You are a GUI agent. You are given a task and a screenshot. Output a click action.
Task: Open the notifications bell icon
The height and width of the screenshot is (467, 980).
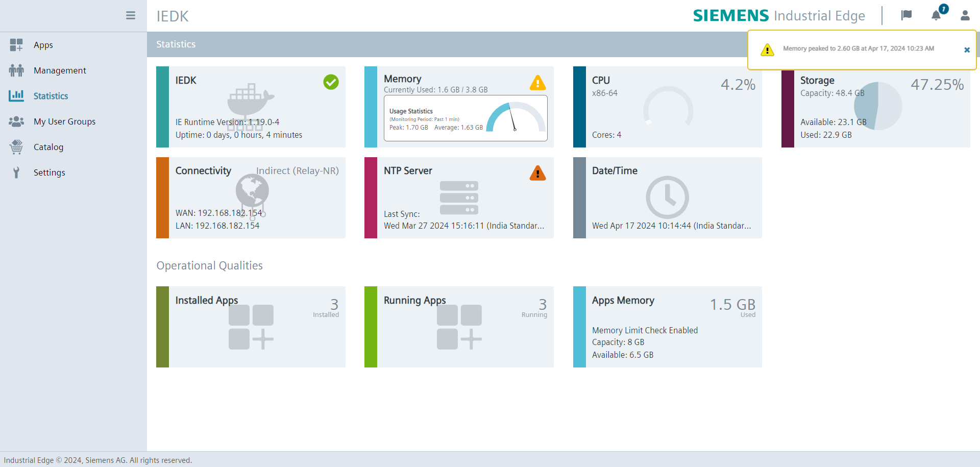click(936, 15)
